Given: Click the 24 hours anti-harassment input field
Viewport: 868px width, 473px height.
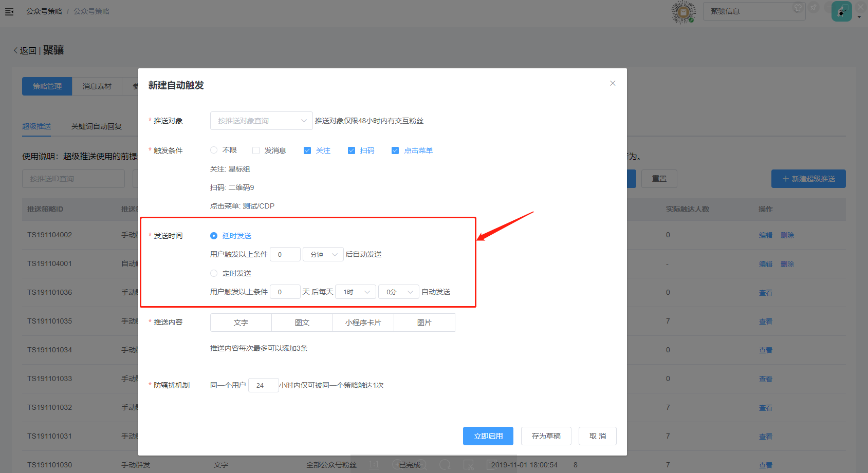Looking at the screenshot, I should pos(263,385).
